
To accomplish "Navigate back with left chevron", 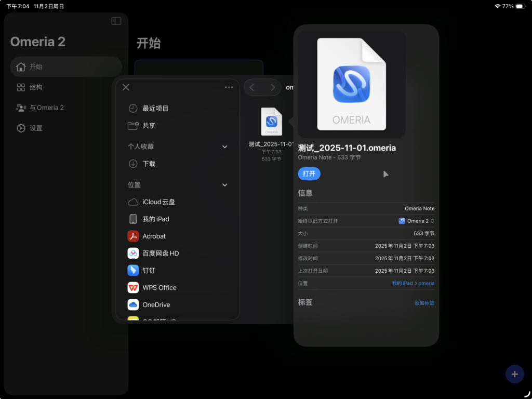I will (252, 87).
